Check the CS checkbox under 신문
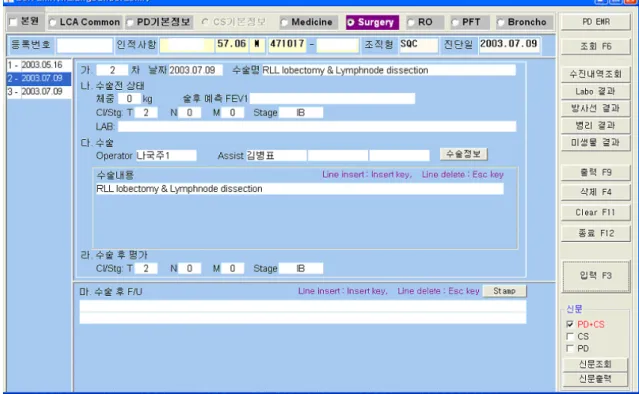This screenshot has width=639, height=394. pos(570,337)
